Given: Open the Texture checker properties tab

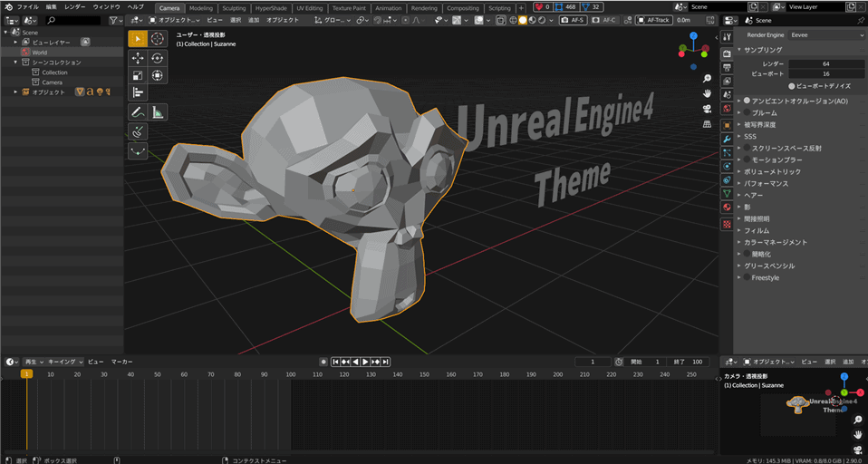Looking at the screenshot, I should click(728, 224).
